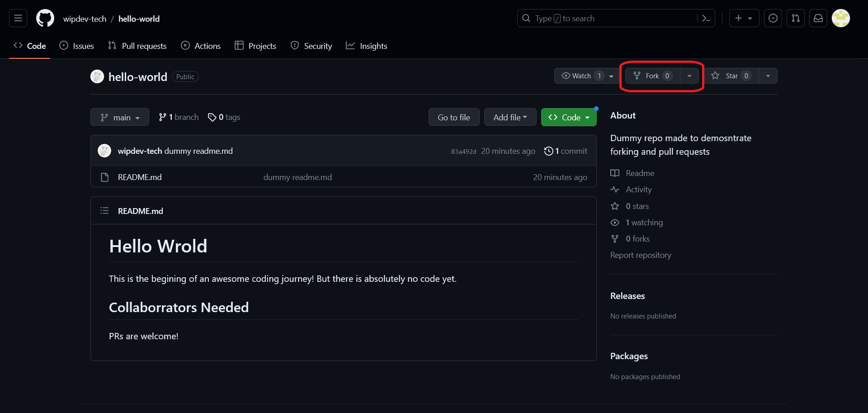
Task: Open the hamburger navigation menu
Action: click(x=18, y=18)
